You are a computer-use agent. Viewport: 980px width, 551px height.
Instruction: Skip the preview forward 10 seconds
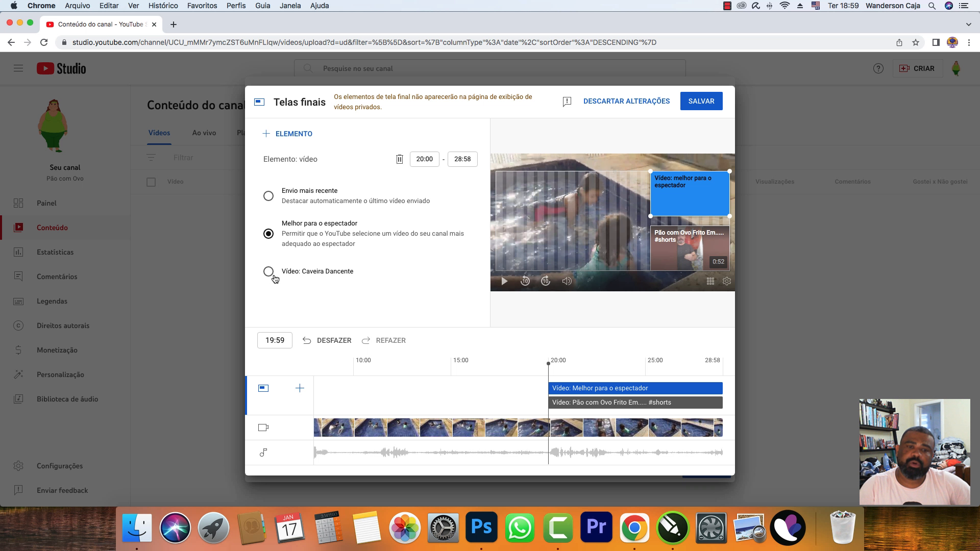[x=546, y=281]
